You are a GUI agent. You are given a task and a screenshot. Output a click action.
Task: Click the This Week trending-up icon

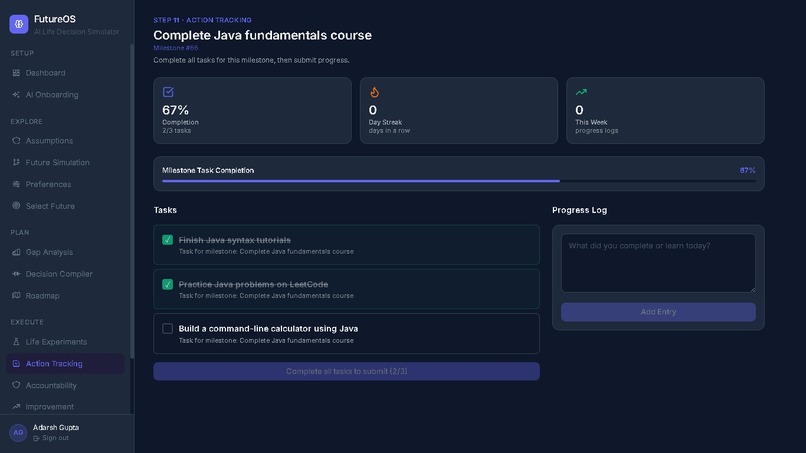581,92
